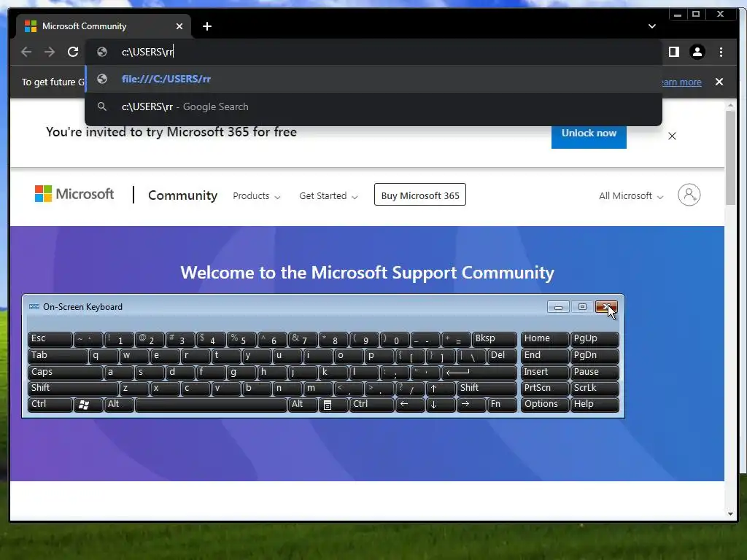Image resolution: width=747 pixels, height=560 pixels.
Task: Open Options on the On-Screen Keyboard
Action: pyautogui.click(x=544, y=405)
